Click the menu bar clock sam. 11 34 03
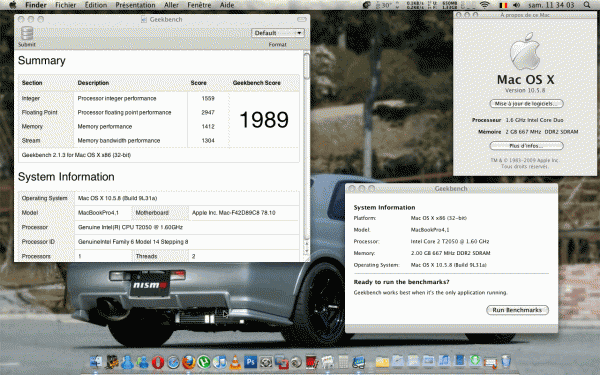Image resolution: width=600 pixels, height=375 pixels. pyautogui.click(x=552, y=5)
